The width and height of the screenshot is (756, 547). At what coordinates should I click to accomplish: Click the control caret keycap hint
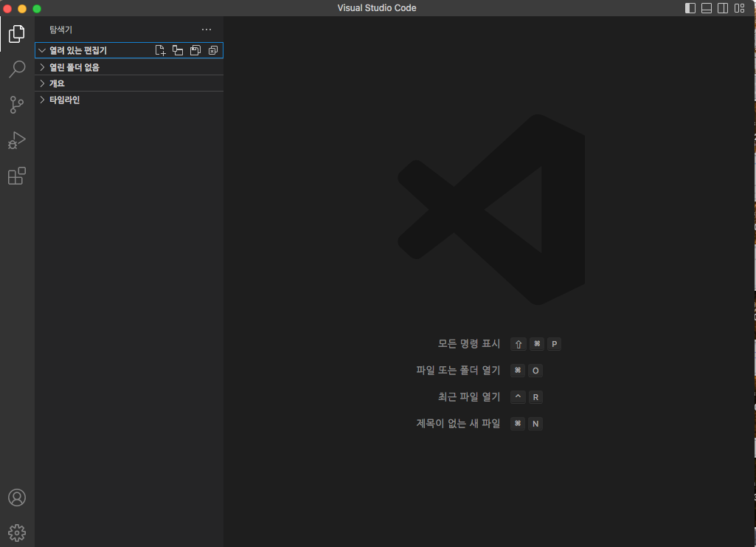[x=518, y=397]
